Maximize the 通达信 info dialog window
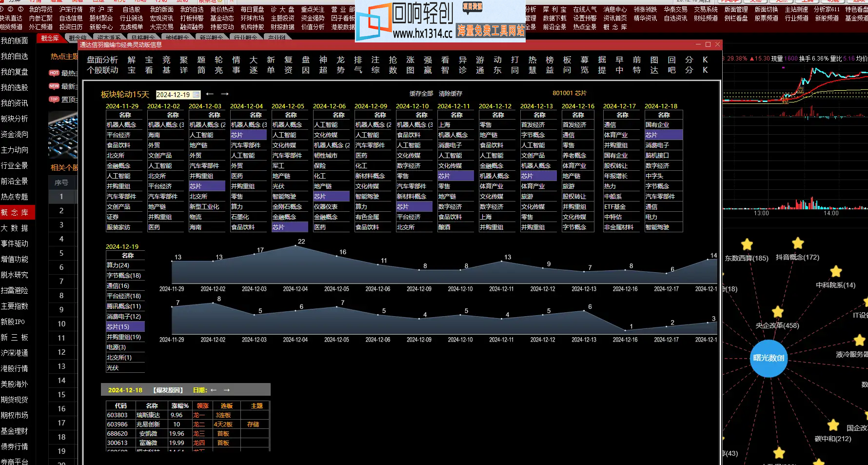This screenshot has width=868, height=465. (708, 44)
